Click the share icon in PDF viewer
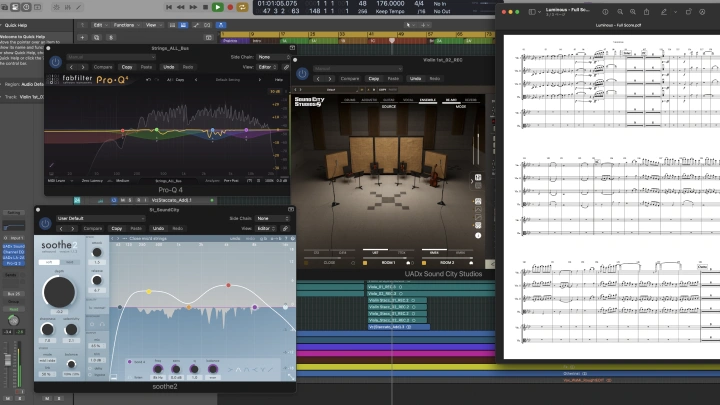 tap(646, 12)
